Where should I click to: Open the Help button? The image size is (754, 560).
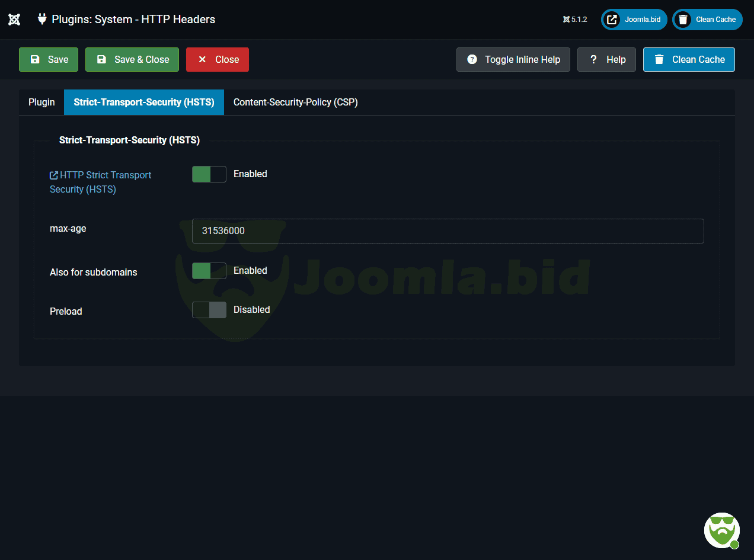[x=606, y=60]
